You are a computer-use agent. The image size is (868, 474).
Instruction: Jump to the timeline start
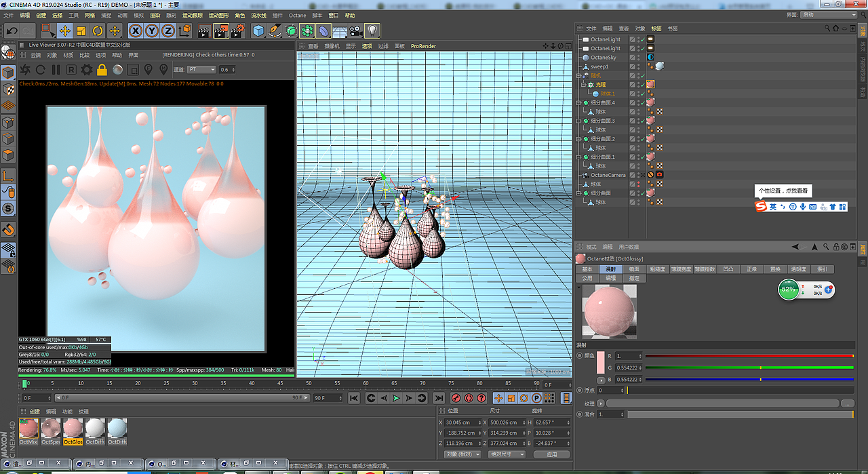click(x=354, y=398)
